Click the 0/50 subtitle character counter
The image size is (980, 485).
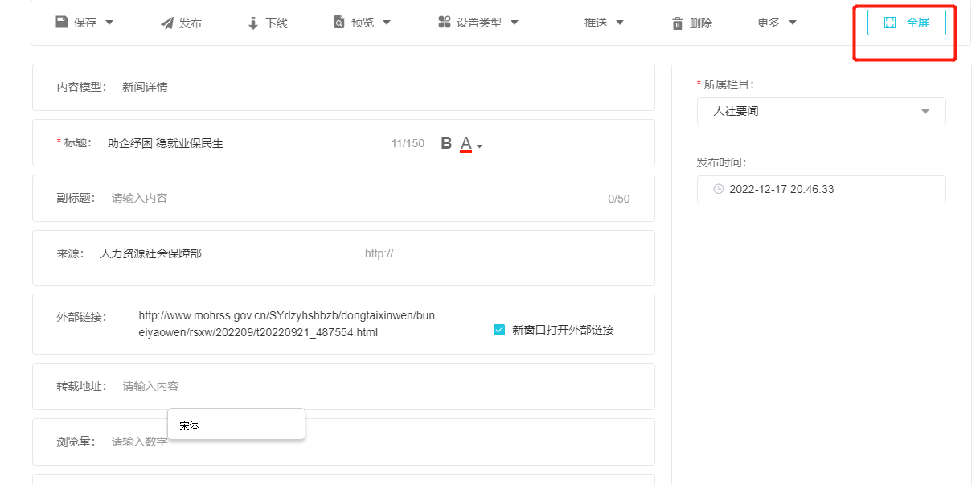tap(619, 199)
